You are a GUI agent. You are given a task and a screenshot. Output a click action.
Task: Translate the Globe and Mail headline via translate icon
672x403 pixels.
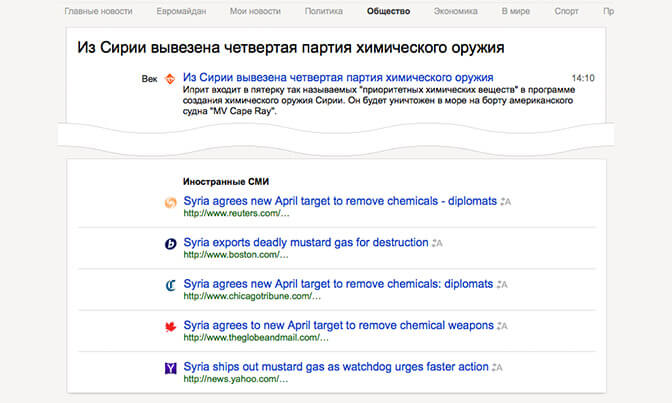(x=502, y=326)
